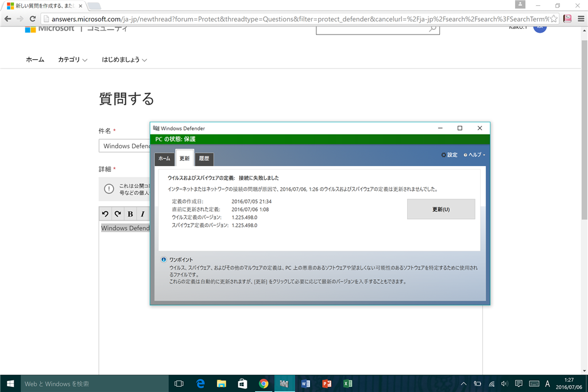
Task: Open the Windows Store taskbar icon
Action: [243, 383]
